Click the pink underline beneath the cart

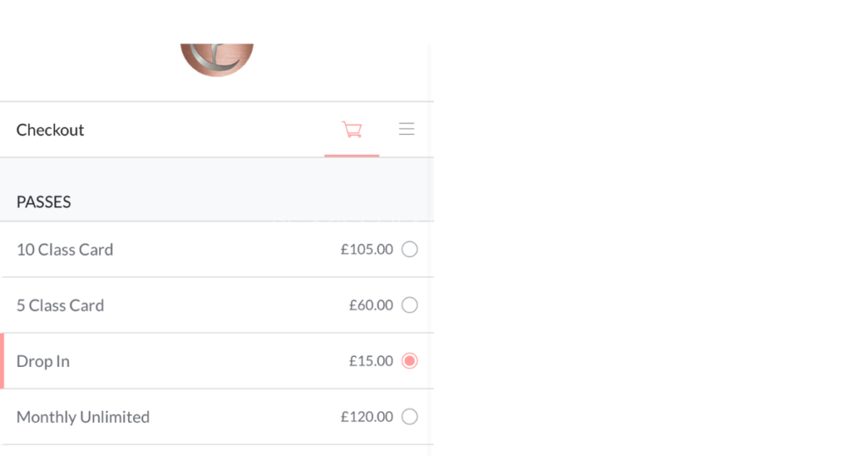pyautogui.click(x=352, y=156)
